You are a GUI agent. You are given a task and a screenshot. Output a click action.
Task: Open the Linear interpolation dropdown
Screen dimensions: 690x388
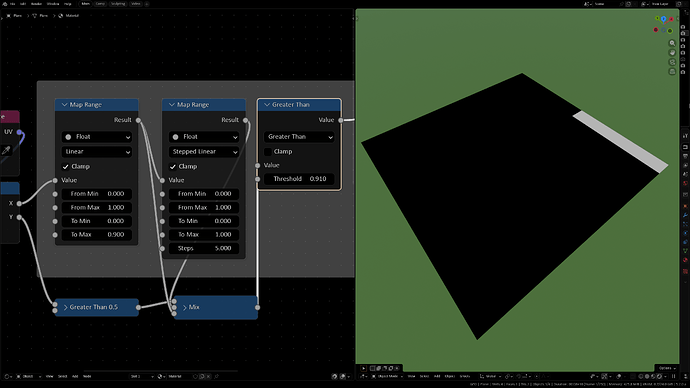(x=97, y=151)
